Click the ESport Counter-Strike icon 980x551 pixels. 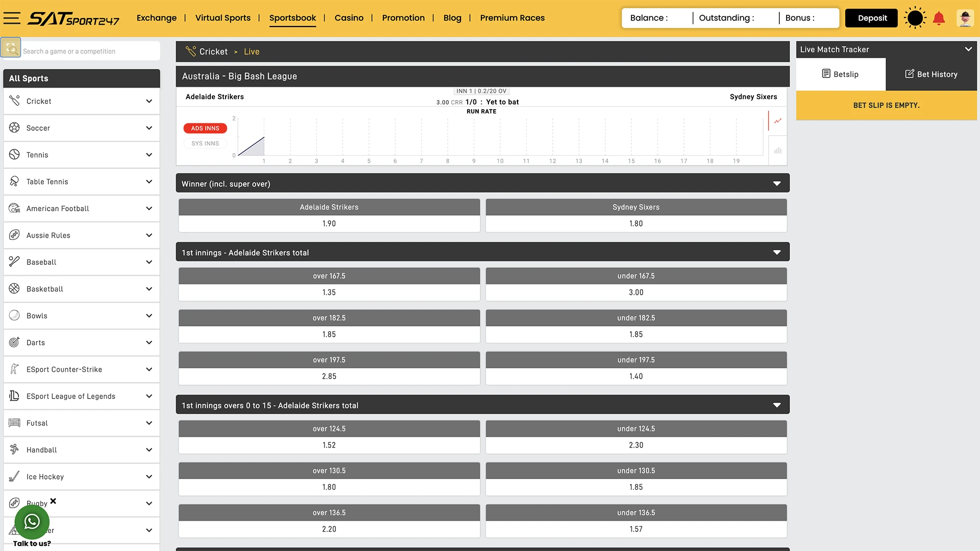[x=14, y=369]
